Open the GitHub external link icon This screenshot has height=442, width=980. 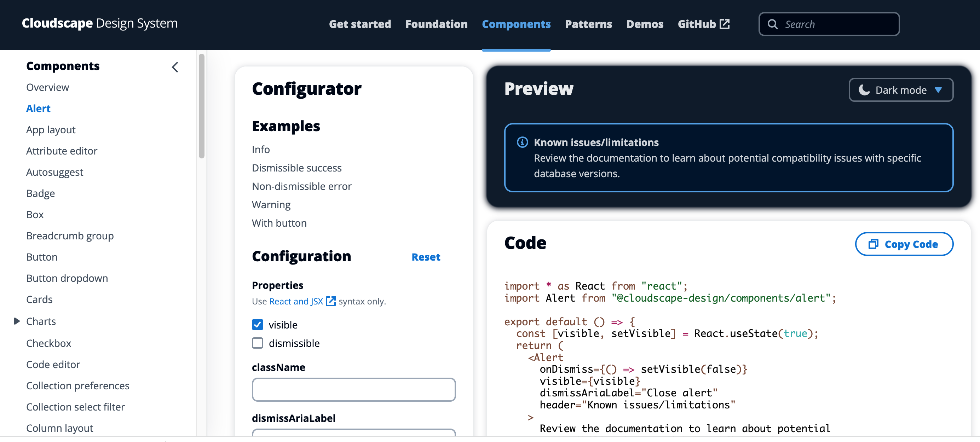coord(725,24)
